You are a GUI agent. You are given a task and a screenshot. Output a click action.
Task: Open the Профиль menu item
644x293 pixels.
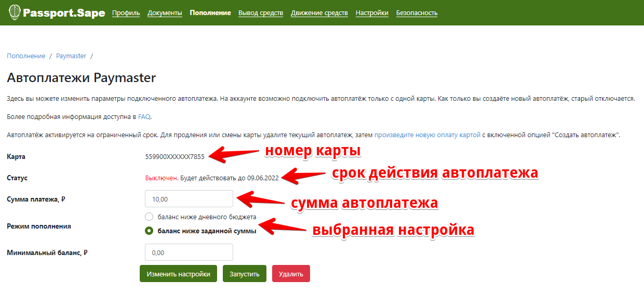click(126, 13)
